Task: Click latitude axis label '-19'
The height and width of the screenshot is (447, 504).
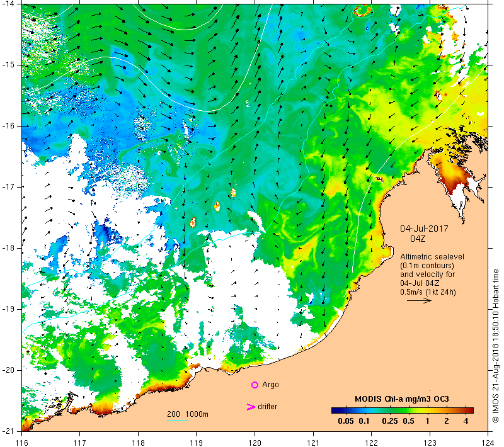Action: [x=8, y=309]
